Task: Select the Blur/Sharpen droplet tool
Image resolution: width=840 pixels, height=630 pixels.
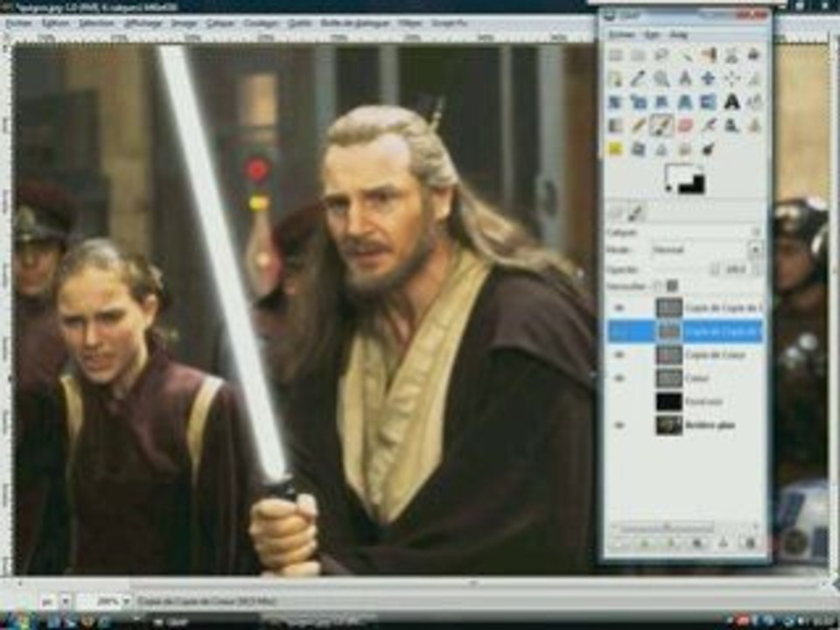Action: click(661, 149)
